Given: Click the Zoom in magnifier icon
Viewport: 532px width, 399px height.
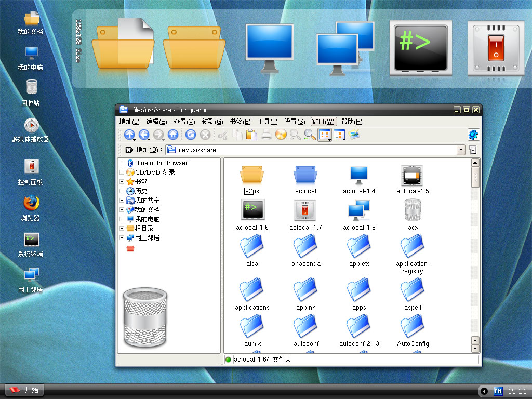Looking at the screenshot, I should coord(295,135).
